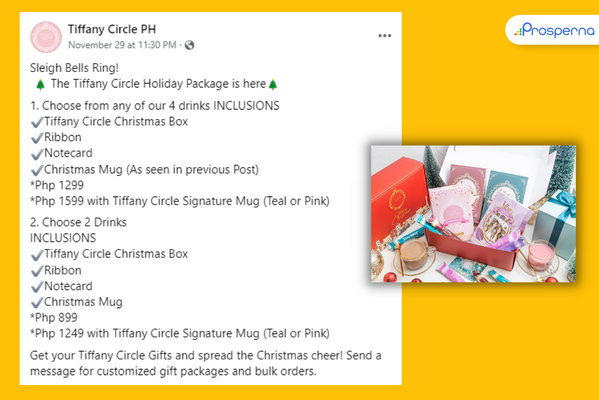Open the three-dot post options menu
The height and width of the screenshot is (400, 599).
coord(384,36)
